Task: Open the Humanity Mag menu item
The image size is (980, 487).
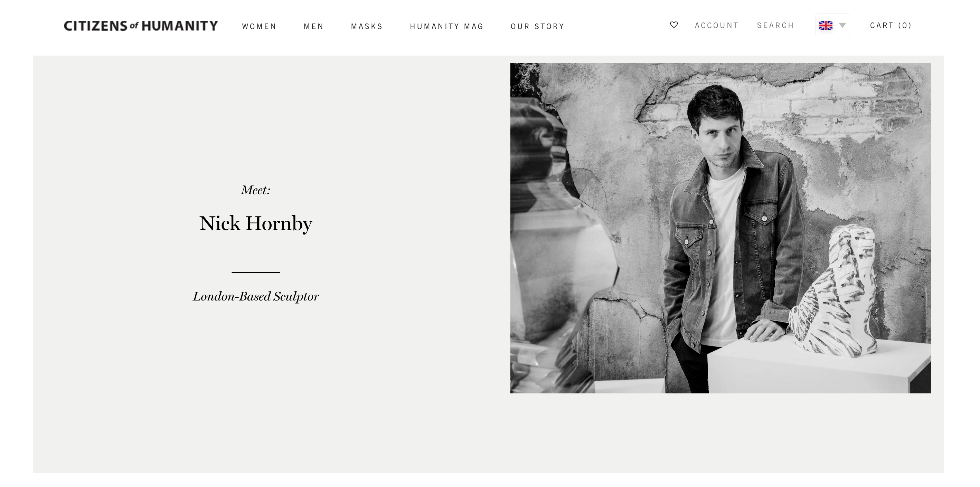Action: [446, 27]
